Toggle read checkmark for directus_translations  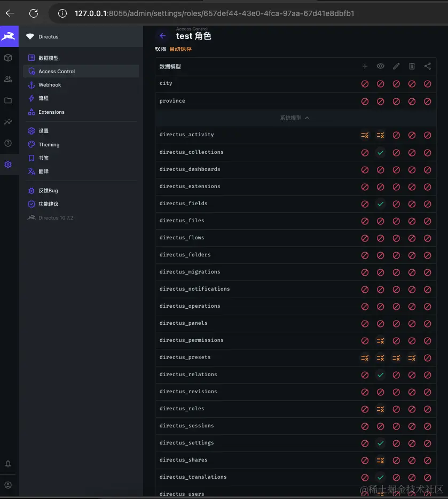coord(380,477)
